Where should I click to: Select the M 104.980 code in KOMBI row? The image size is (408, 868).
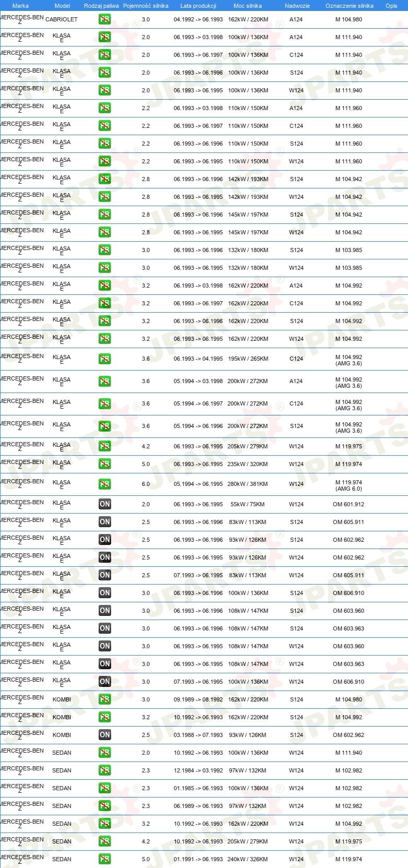pos(349,699)
